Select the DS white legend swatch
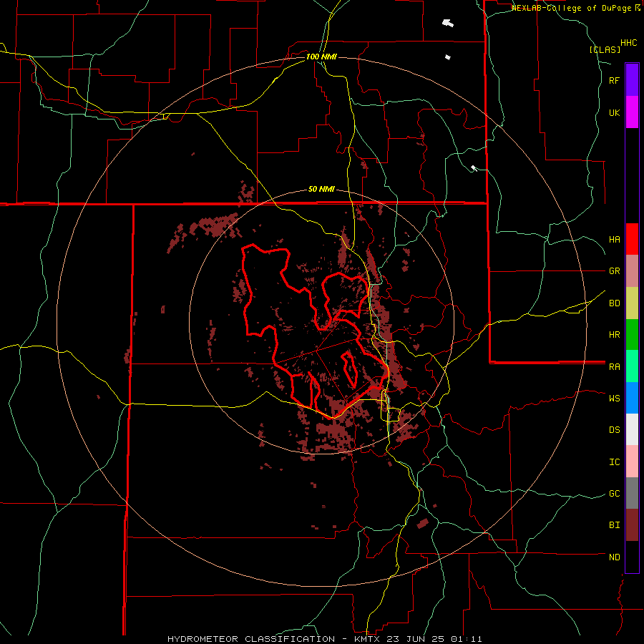The width and height of the screenshot is (644, 644). (632, 429)
